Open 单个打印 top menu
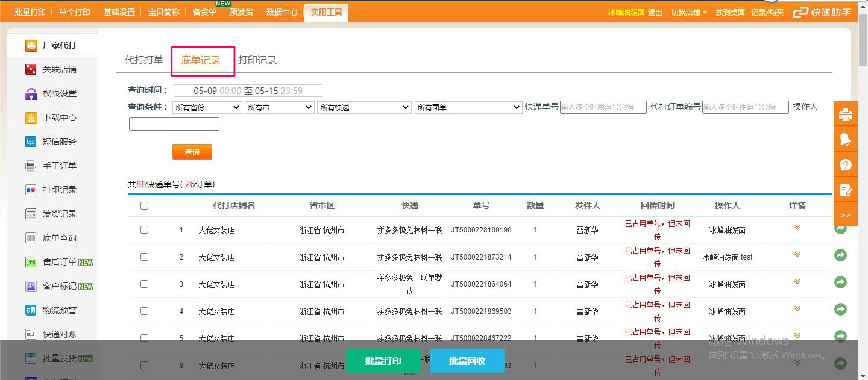 tap(74, 12)
